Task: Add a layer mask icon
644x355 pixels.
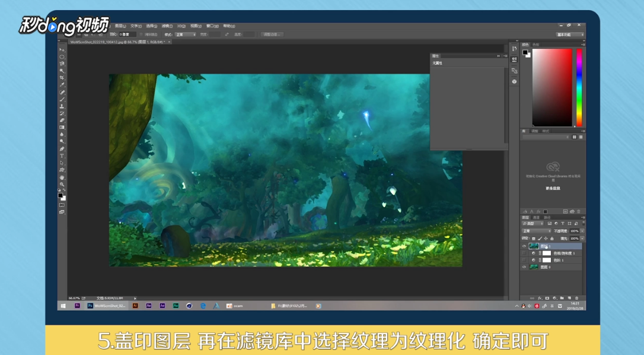Action: (547, 298)
